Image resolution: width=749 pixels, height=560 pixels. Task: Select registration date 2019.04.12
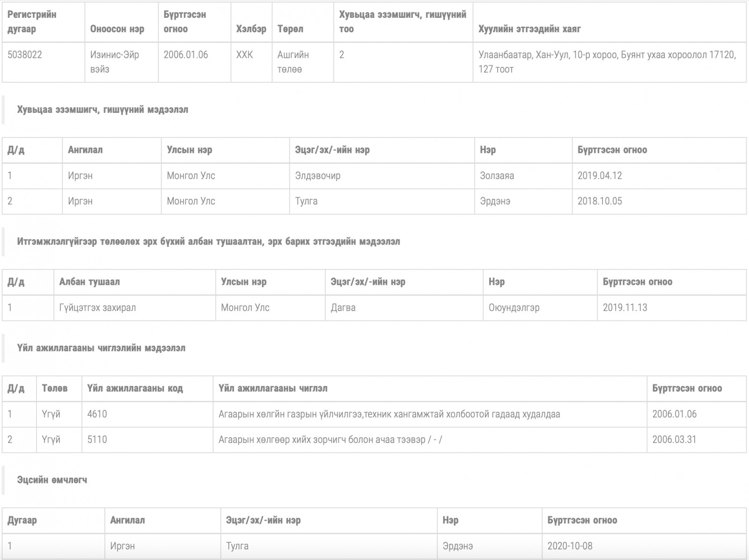point(600,176)
